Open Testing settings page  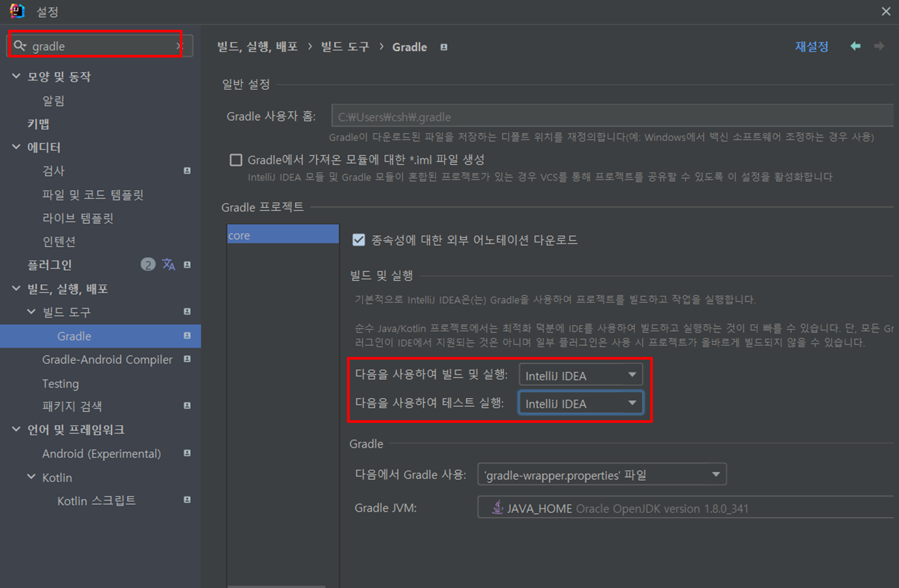click(x=61, y=384)
